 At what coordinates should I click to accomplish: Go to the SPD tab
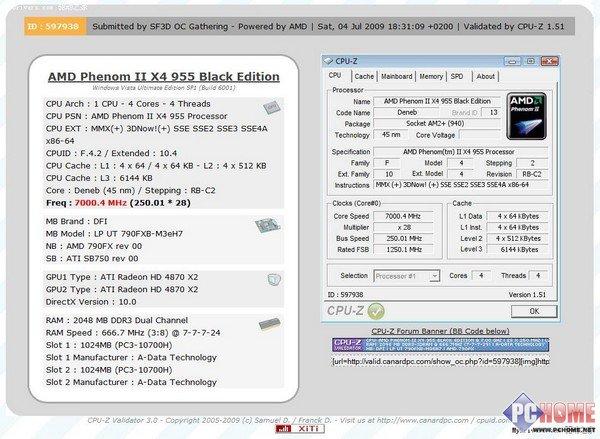click(x=457, y=76)
